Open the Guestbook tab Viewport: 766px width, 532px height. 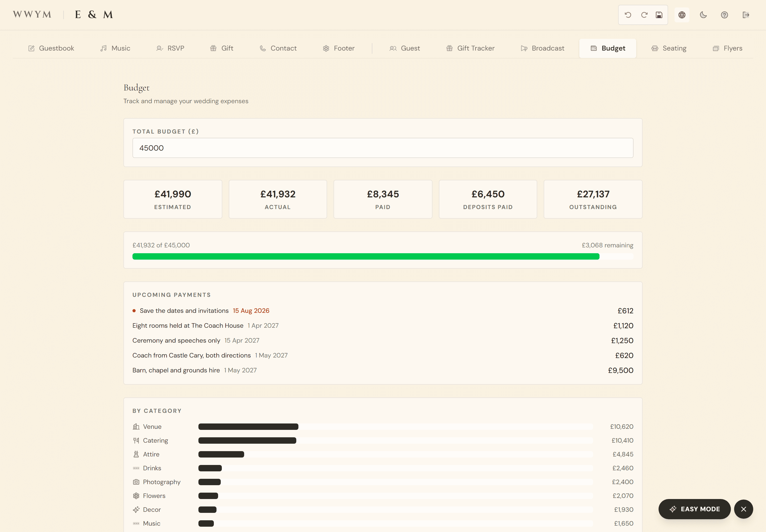[x=51, y=48]
